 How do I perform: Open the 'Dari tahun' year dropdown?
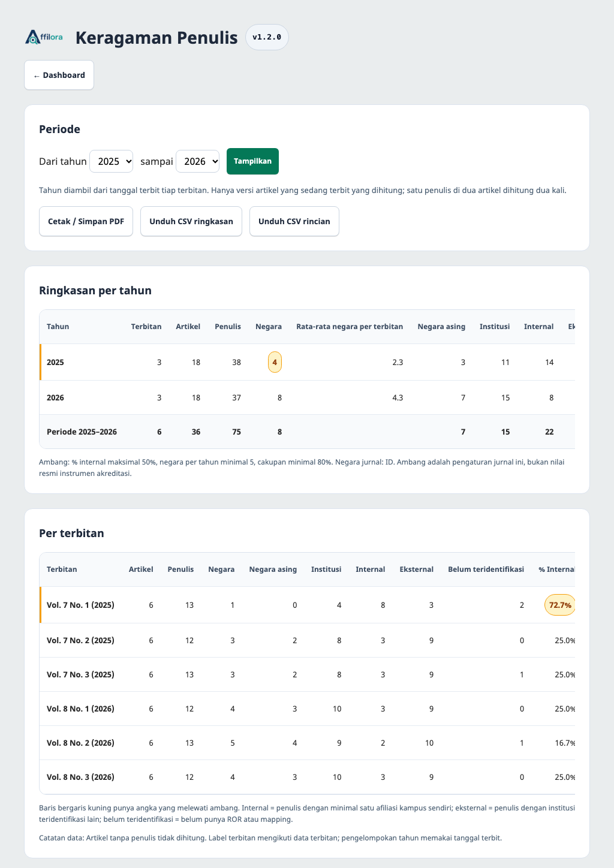[111, 161]
